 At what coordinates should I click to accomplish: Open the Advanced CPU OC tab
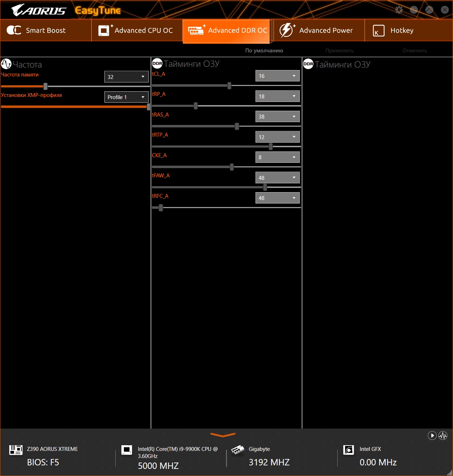coord(137,30)
